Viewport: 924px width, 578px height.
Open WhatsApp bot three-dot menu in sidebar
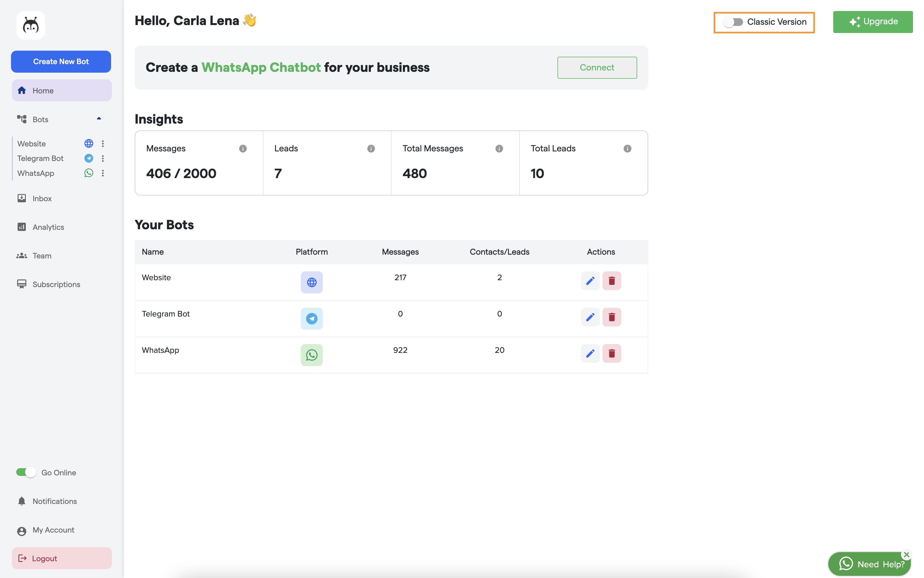[103, 173]
